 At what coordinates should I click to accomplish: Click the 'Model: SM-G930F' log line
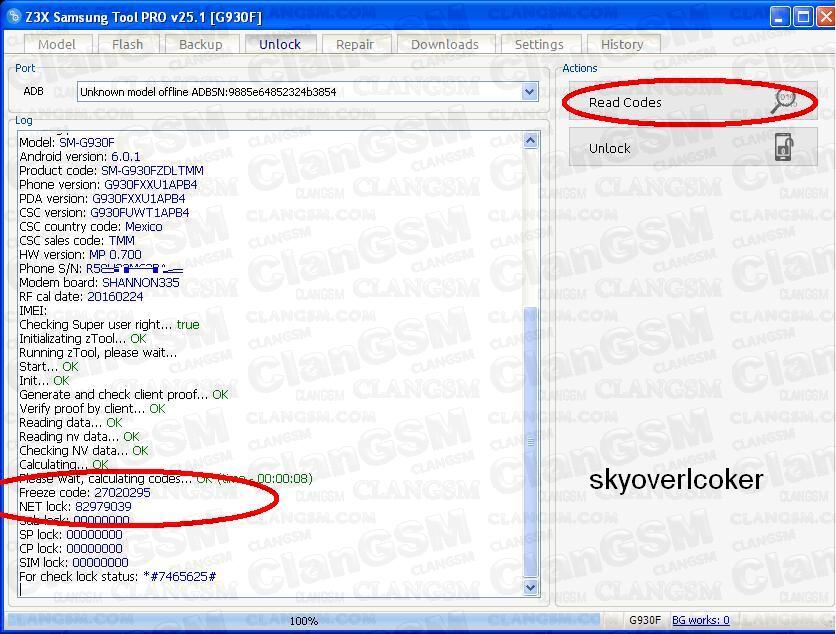point(67,142)
